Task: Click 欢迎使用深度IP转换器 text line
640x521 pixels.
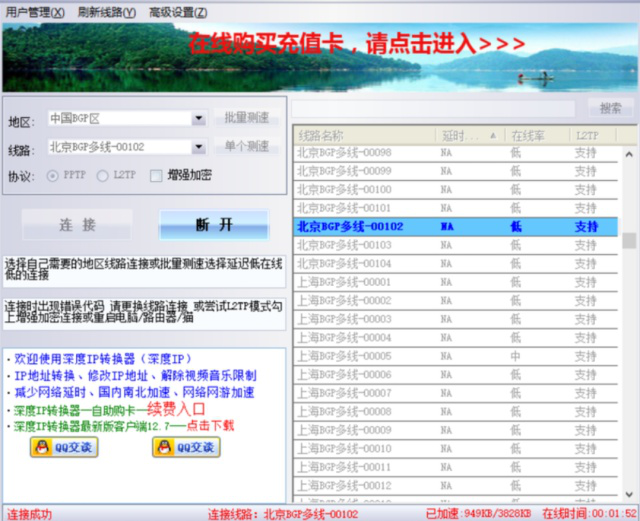Action: point(102,359)
